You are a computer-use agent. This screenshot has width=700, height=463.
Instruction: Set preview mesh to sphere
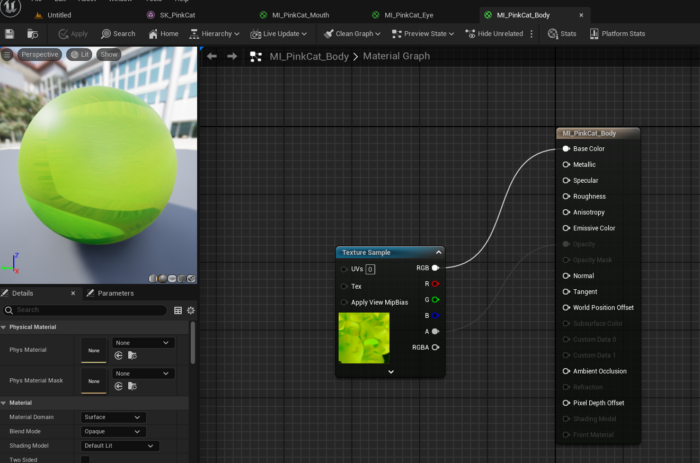pos(162,279)
